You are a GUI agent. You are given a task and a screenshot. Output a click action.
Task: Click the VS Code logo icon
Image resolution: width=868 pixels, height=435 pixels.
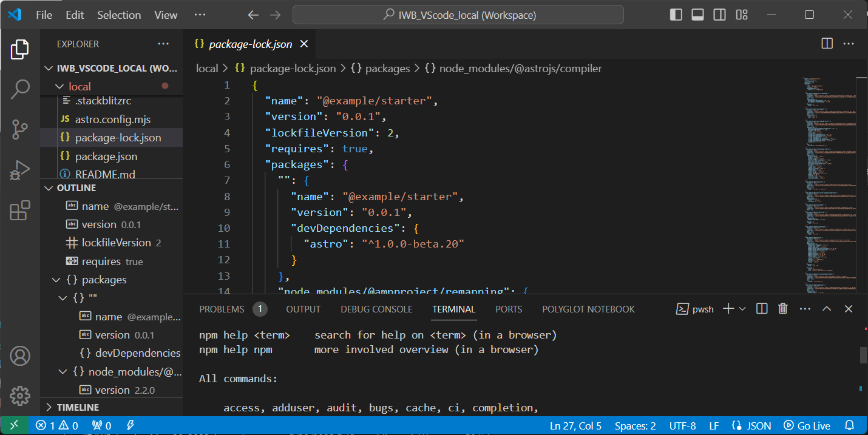point(15,15)
